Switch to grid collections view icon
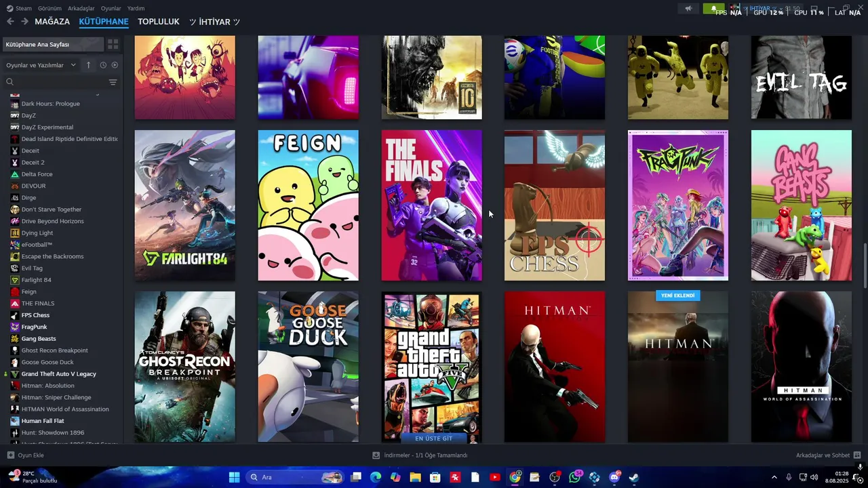 (113, 44)
